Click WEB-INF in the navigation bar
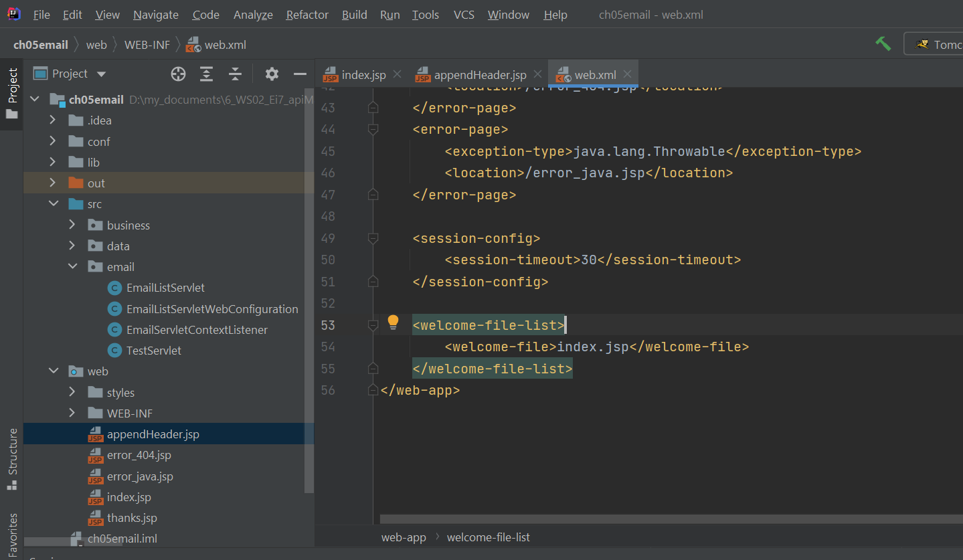 click(147, 44)
